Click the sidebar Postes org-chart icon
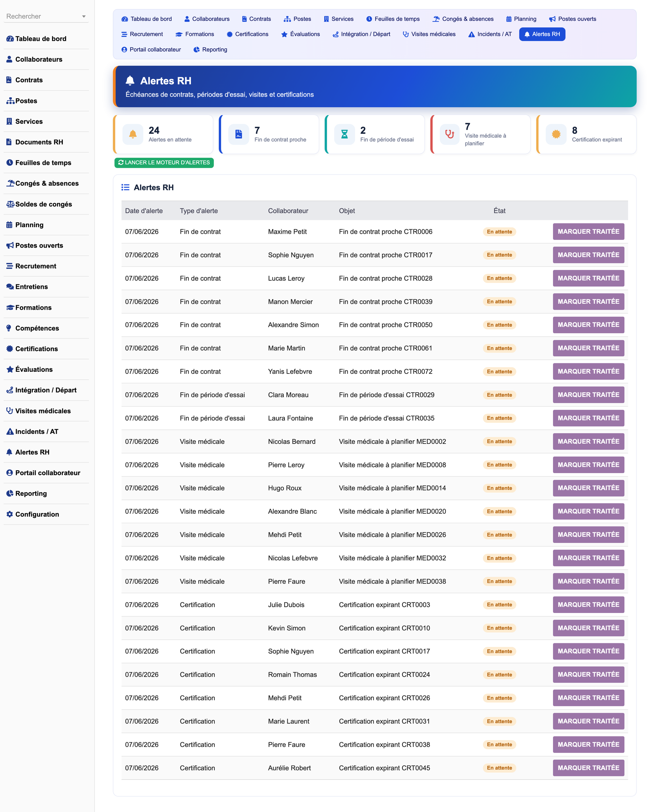653x812 pixels. click(x=10, y=101)
